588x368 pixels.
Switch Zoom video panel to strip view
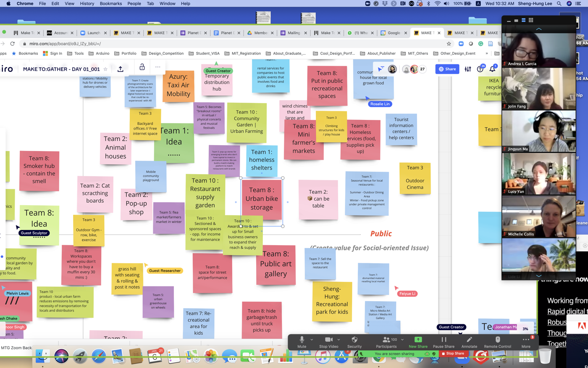point(523,20)
